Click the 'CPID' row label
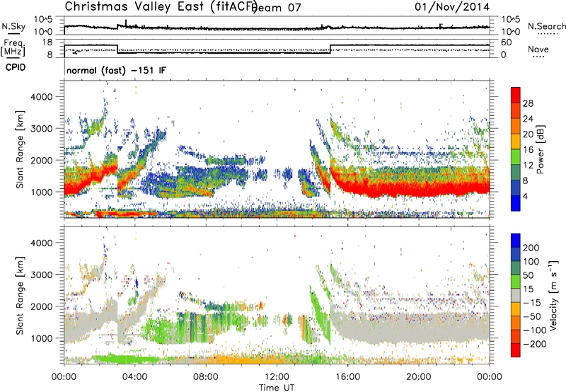566x392 pixels. 16,67
